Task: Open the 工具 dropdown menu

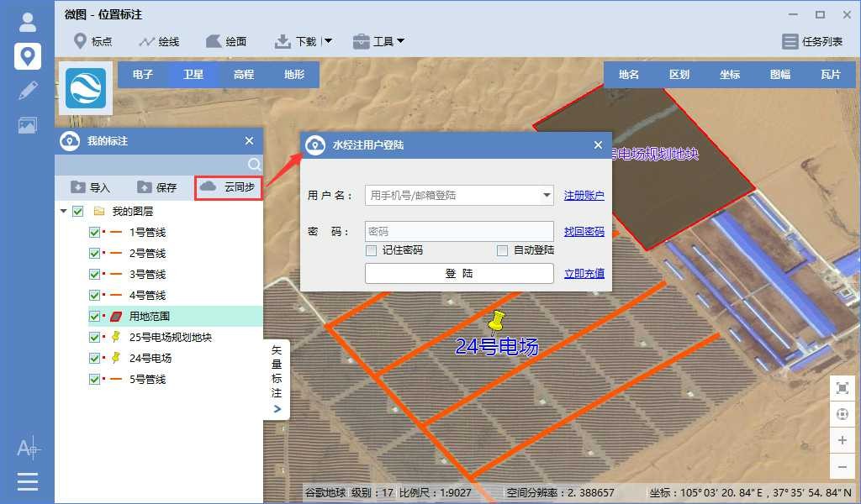Action: [x=379, y=41]
